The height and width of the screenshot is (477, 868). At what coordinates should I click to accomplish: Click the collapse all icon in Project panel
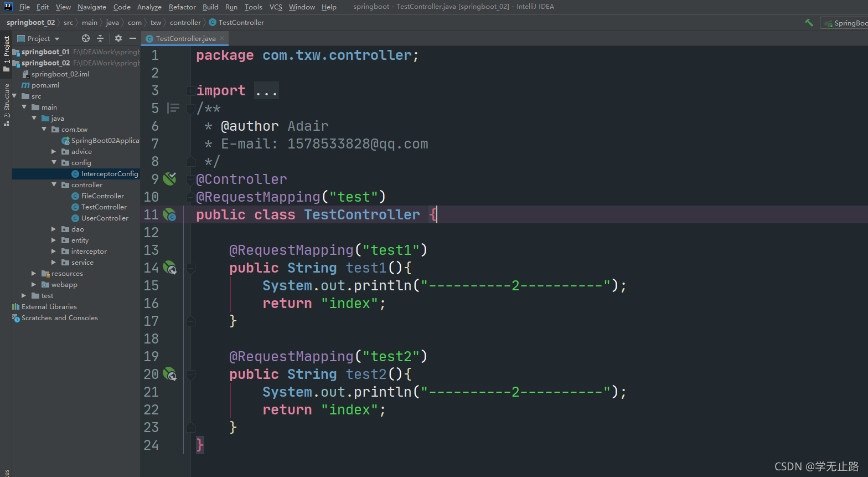(100, 38)
